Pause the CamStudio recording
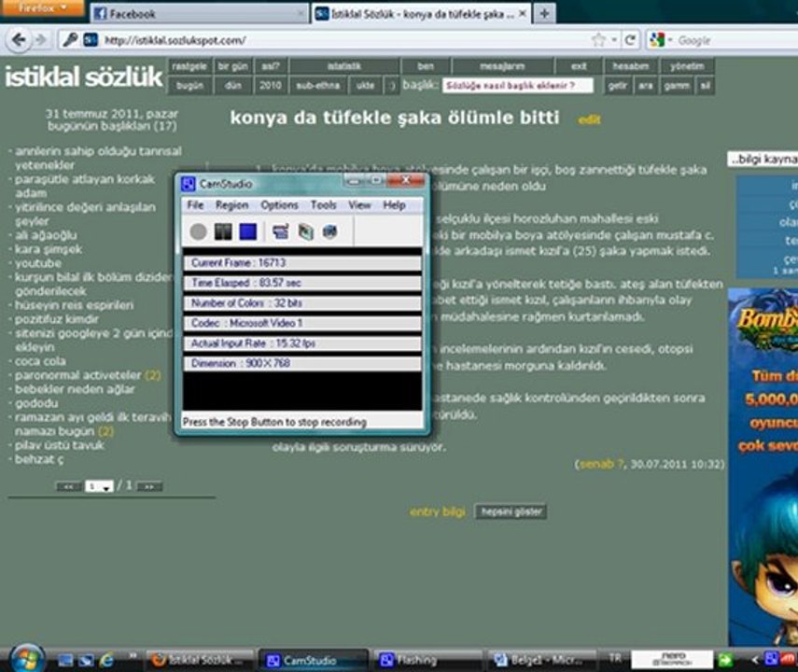This screenshot has height=672, width=798. pyautogui.click(x=223, y=231)
